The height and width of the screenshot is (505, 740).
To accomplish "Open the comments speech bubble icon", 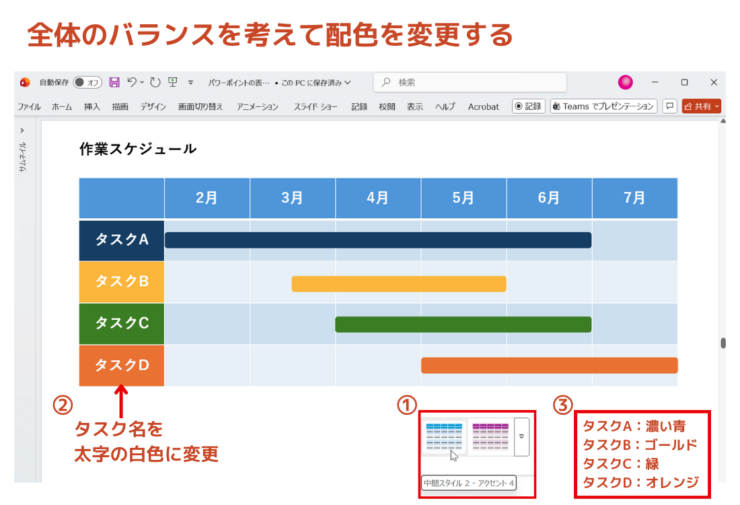I will [669, 106].
